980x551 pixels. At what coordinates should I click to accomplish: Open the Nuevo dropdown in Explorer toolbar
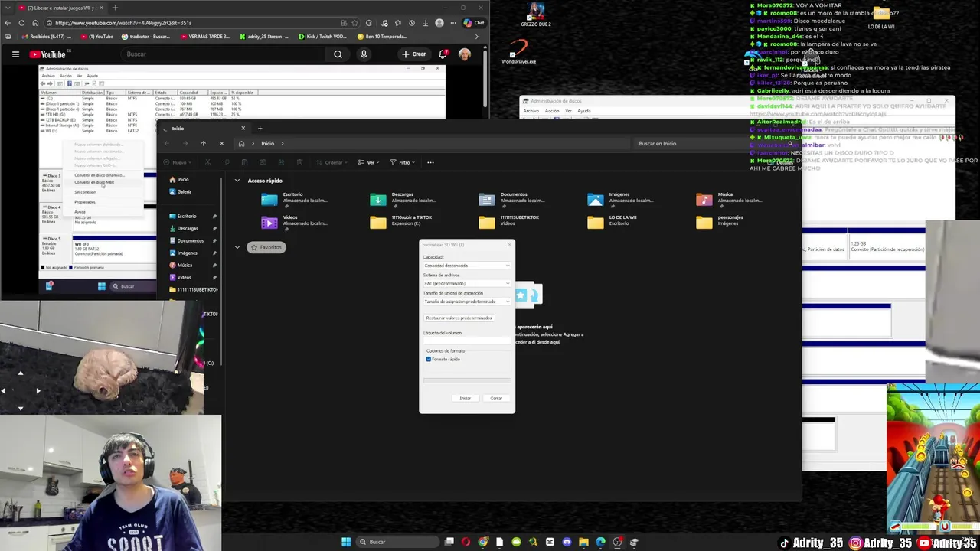177,162
